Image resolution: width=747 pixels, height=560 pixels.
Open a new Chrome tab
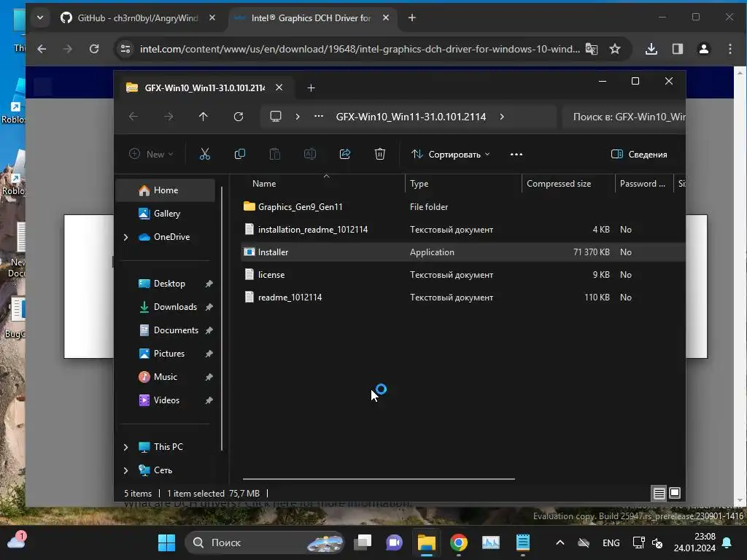tap(412, 17)
